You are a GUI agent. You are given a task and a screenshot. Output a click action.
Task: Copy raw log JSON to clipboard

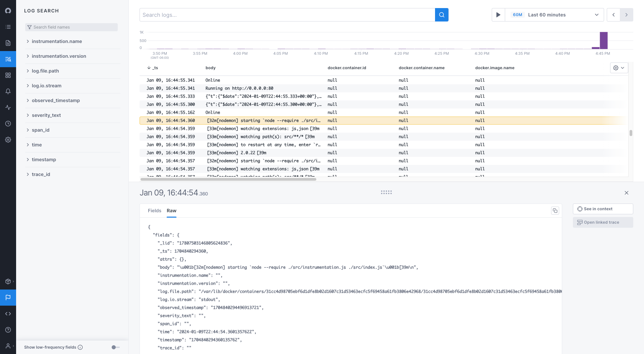tap(555, 211)
